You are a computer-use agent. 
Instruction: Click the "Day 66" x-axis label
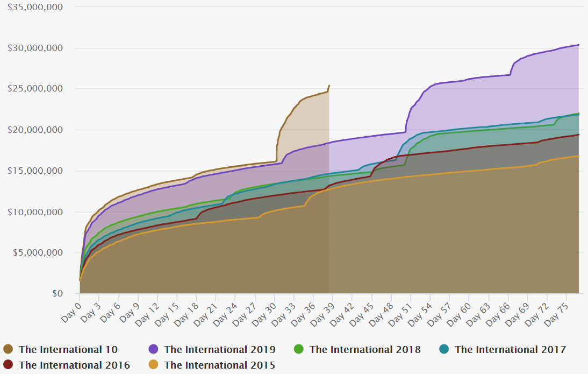pyautogui.click(x=498, y=314)
